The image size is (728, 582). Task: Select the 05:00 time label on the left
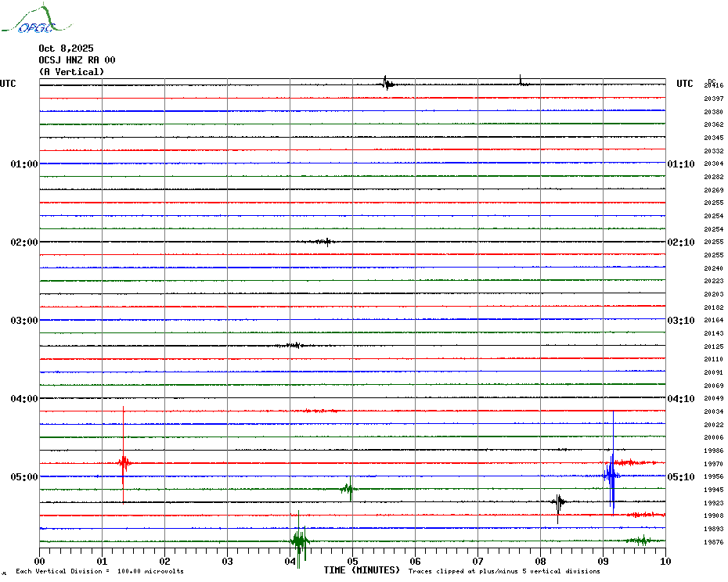coord(24,477)
